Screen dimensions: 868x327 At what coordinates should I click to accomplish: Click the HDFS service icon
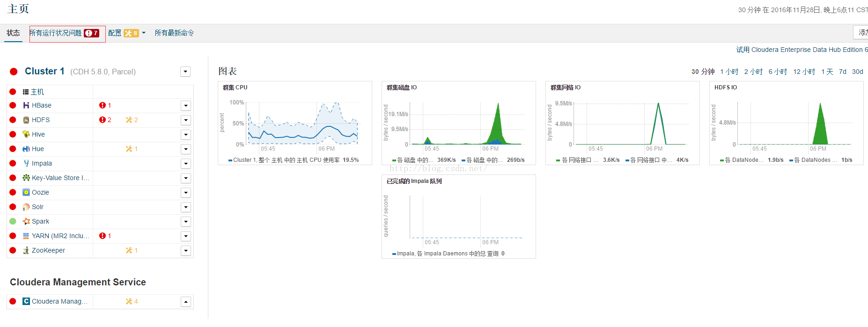click(26, 120)
